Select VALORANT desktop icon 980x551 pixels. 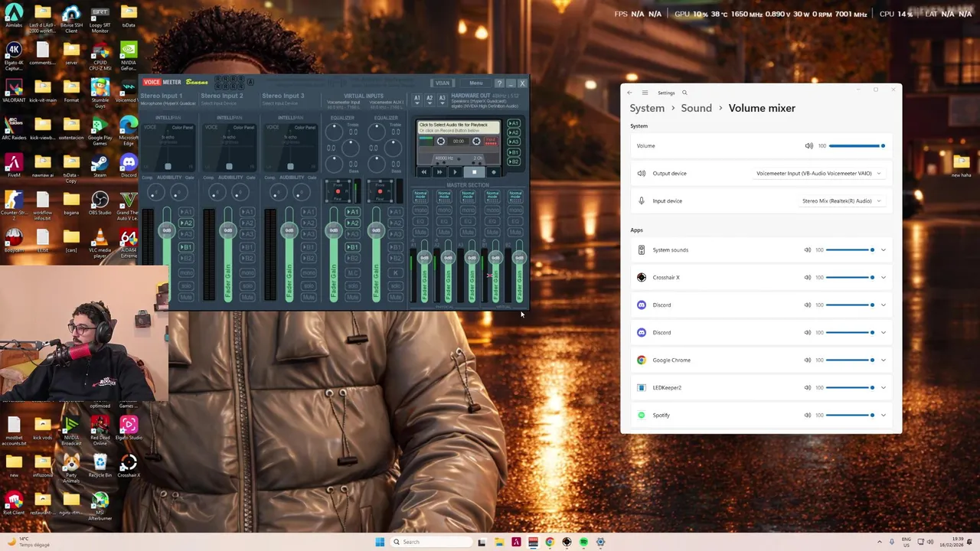click(x=14, y=90)
